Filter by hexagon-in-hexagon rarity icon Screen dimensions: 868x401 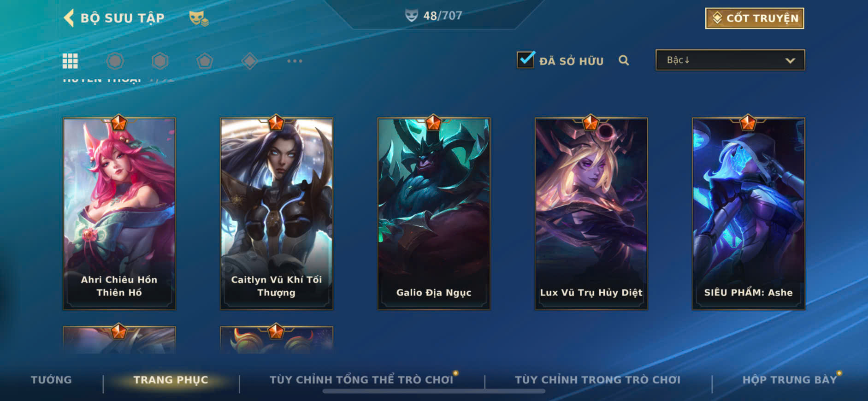click(x=160, y=61)
